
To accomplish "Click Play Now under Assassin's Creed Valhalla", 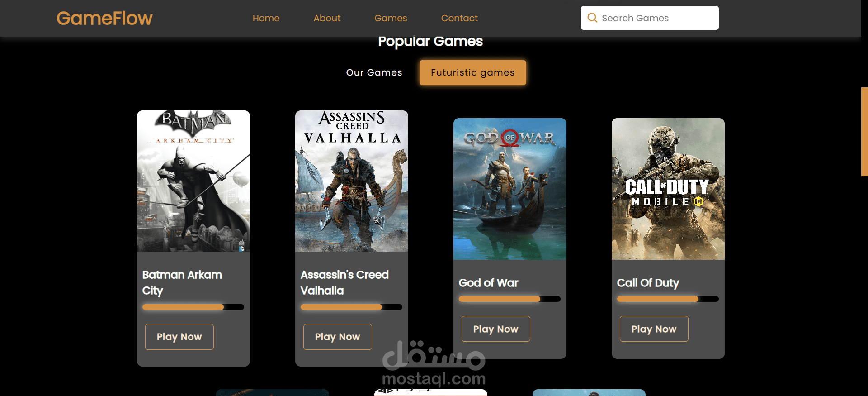I will (338, 337).
